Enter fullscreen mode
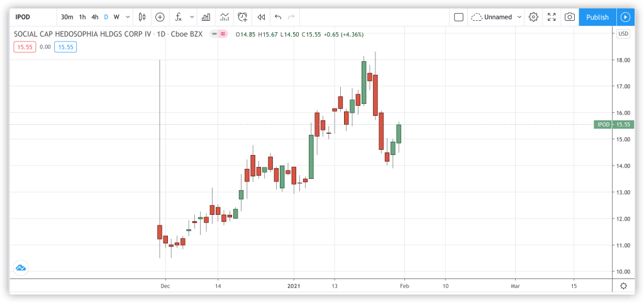The image size is (644, 303). tap(552, 17)
